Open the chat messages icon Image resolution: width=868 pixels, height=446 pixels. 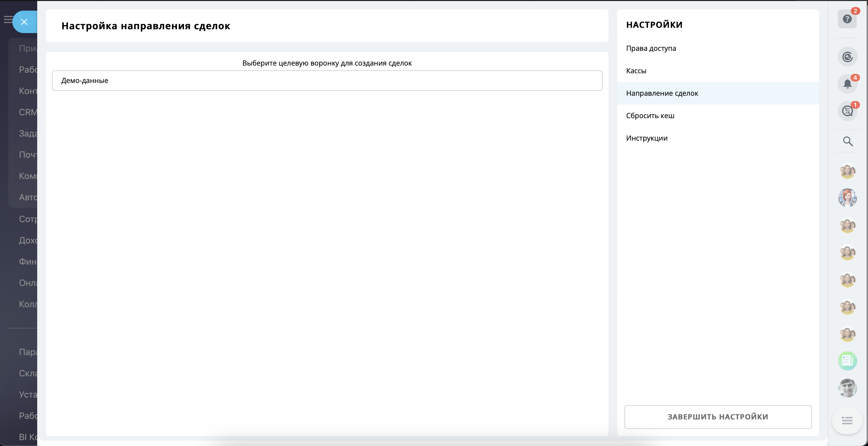847,111
